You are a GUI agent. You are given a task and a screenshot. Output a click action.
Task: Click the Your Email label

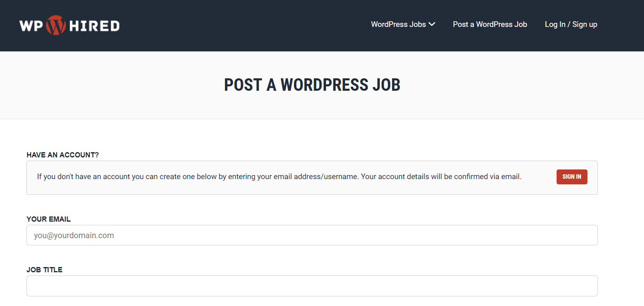[49, 219]
